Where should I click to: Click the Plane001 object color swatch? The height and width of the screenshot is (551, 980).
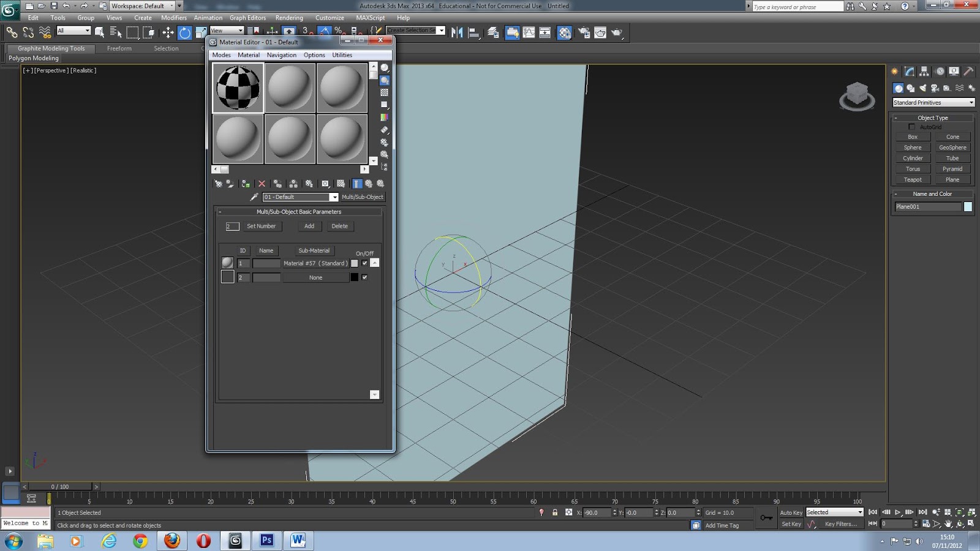click(968, 207)
